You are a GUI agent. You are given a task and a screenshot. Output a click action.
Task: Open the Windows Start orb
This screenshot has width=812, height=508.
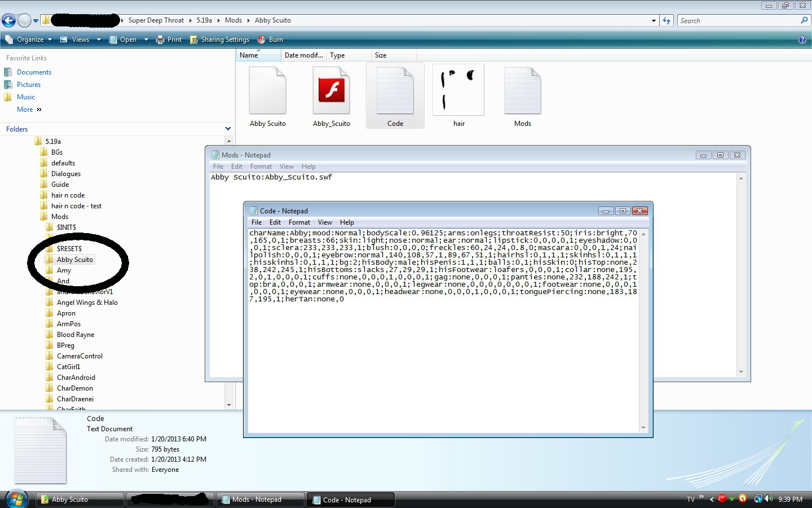tap(16, 499)
